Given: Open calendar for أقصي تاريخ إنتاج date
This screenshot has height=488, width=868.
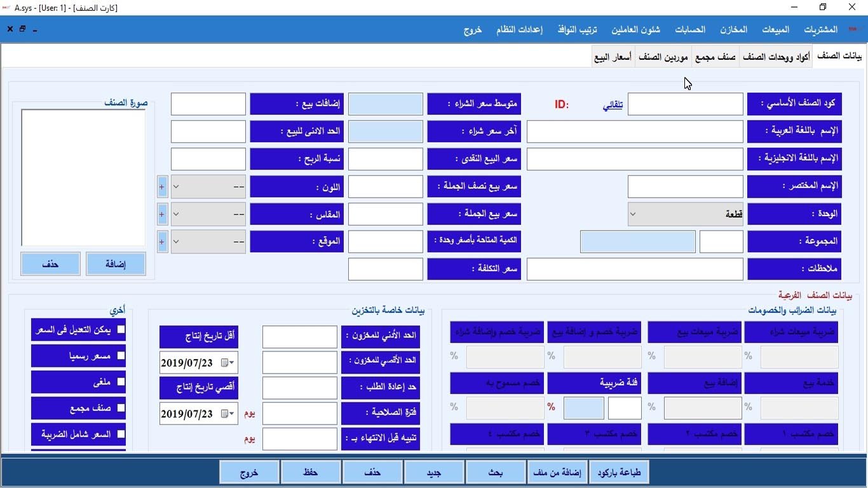Looking at the screenshot, I should [x=227, y=414].
